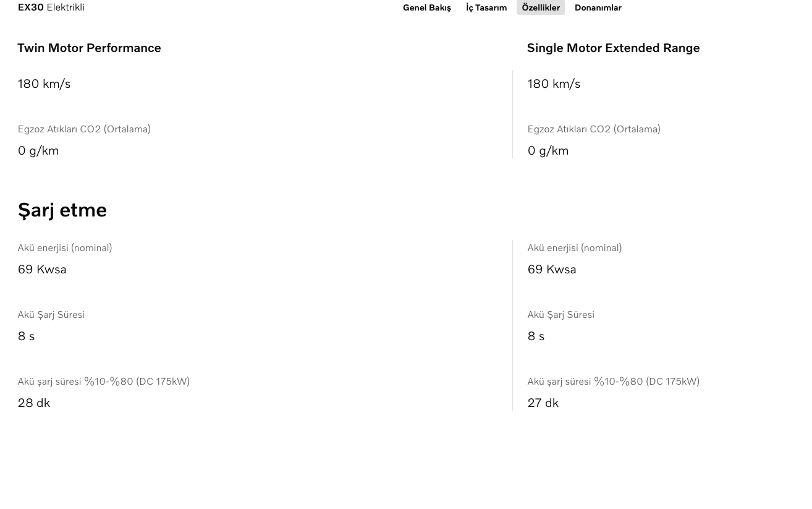Click Twin Motor's 180 km/s top speed
812x509 pixels.
tap(44, 83)
